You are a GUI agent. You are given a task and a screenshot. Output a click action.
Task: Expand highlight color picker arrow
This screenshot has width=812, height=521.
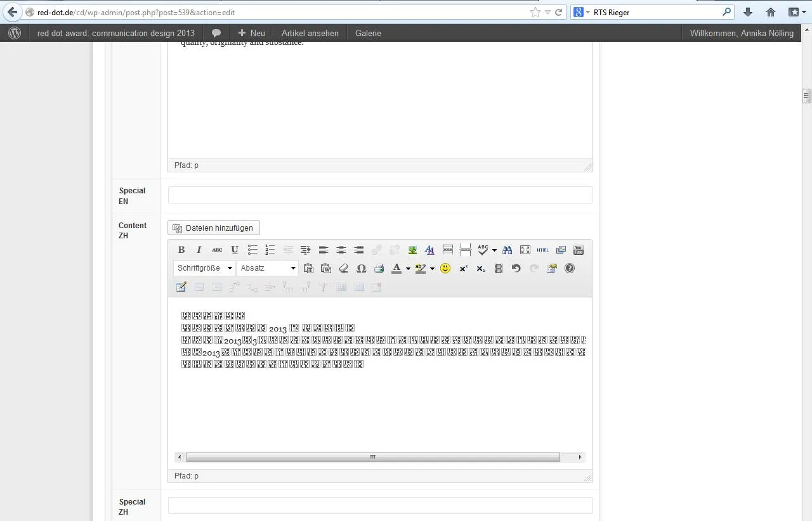click(432, 268)
